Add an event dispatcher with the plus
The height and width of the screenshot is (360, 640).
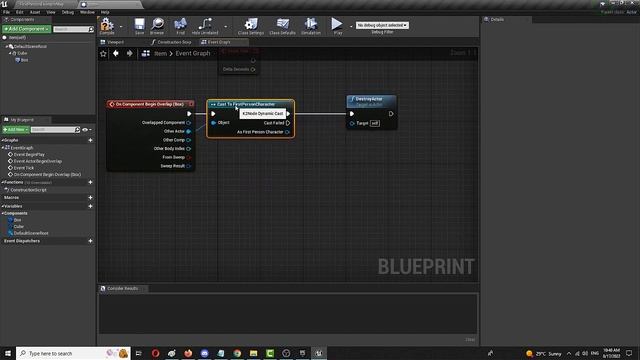pyautogui.click(x=90, y=241)
